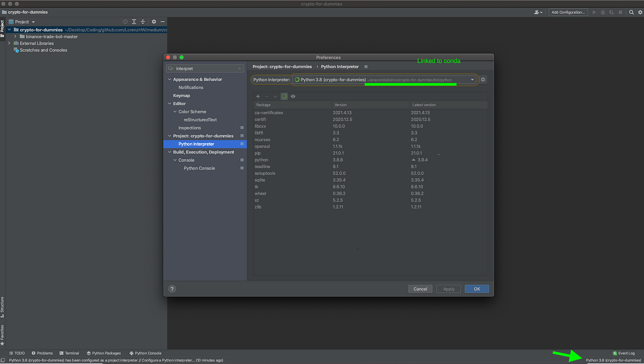Sort packages by the Package column header
Screen dimensions: 644x364
click(292, 105)
